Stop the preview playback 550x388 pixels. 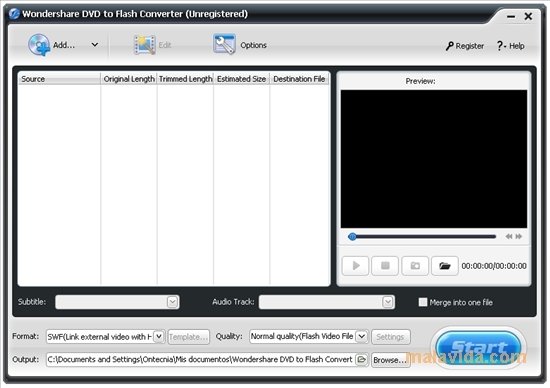(x=385, y=266)
